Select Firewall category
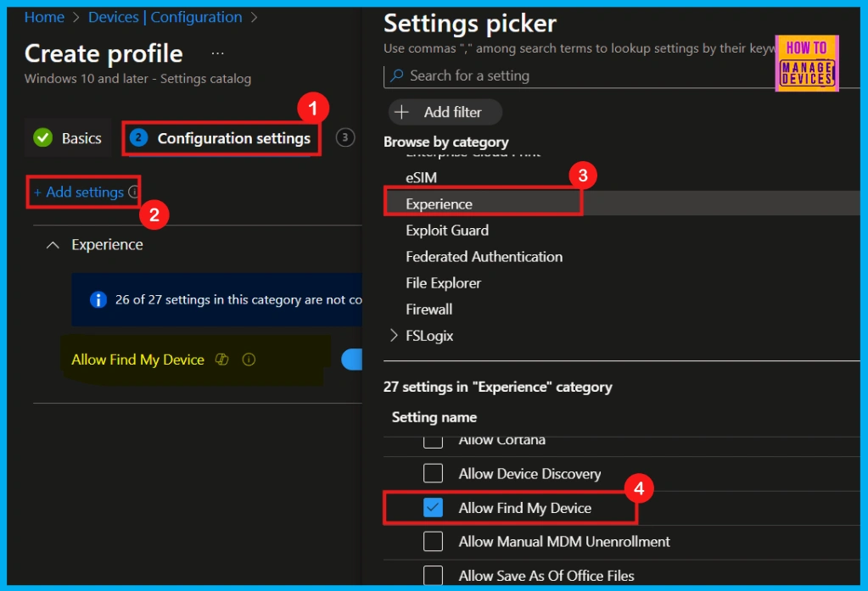This screenshot has height=591, width=868. (x=429, y=309)
